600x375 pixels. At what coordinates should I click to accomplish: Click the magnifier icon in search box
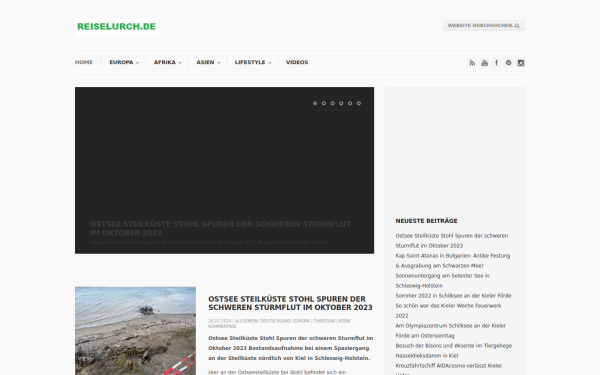click(517, 26)
